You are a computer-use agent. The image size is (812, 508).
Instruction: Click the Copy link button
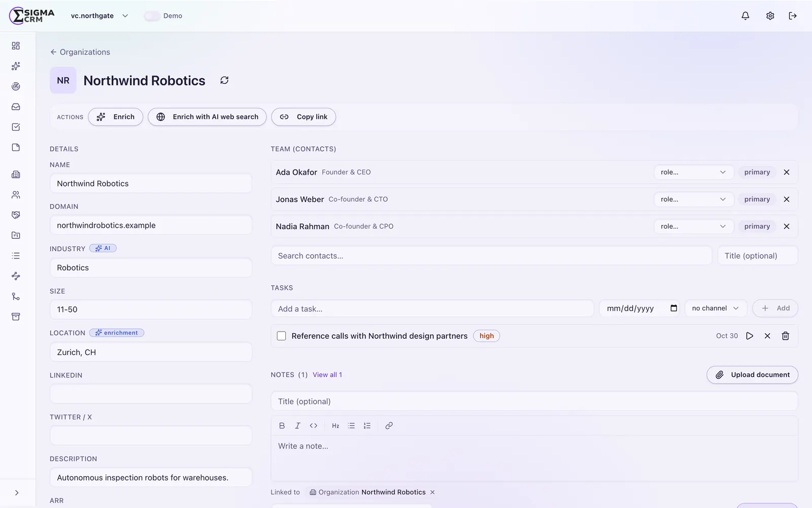[x=303, y=117]
